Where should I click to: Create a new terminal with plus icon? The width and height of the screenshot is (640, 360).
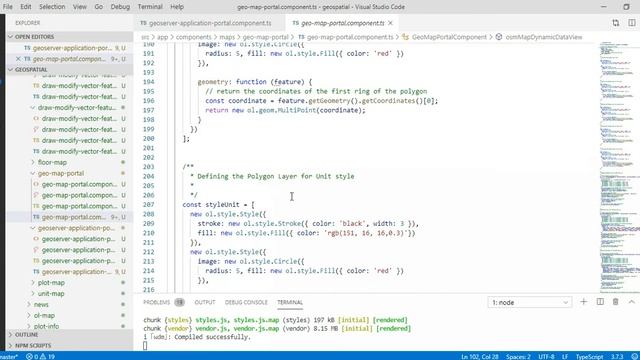(583, 302)
